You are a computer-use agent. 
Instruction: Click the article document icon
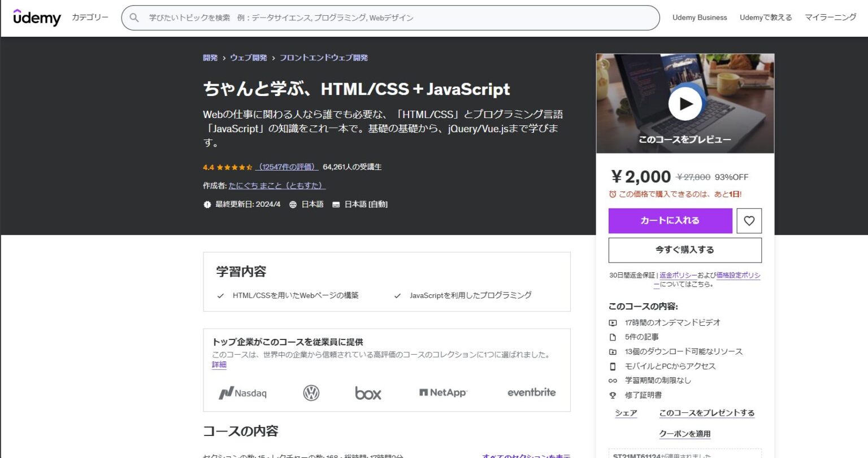click(613, 337)
